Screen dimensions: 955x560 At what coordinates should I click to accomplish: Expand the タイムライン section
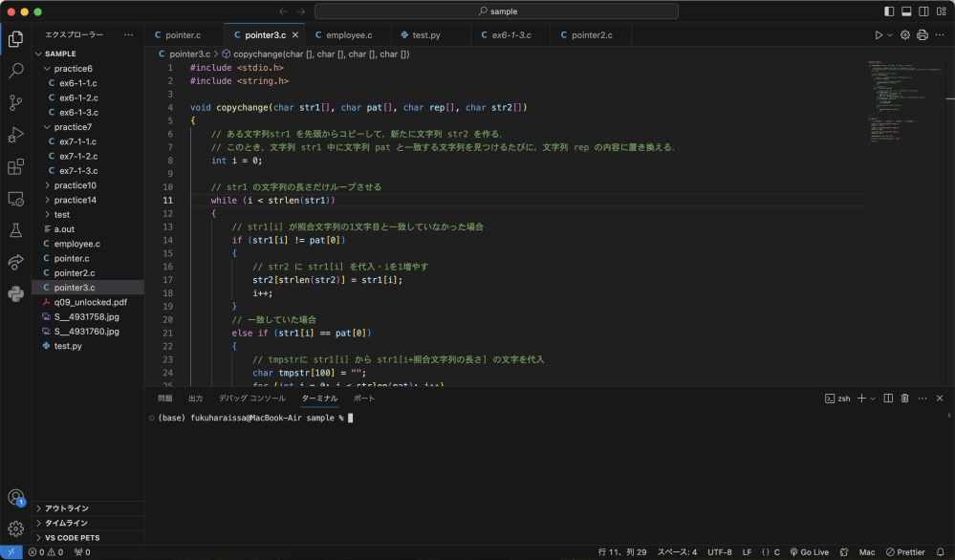(88, 523)
